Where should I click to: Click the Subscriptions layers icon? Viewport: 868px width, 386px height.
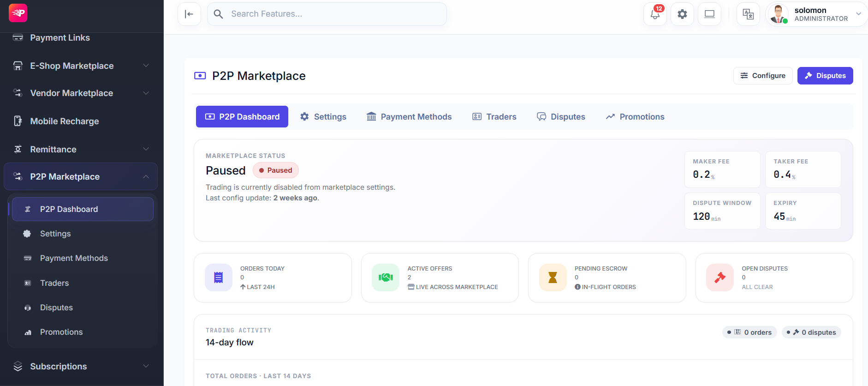18,366
